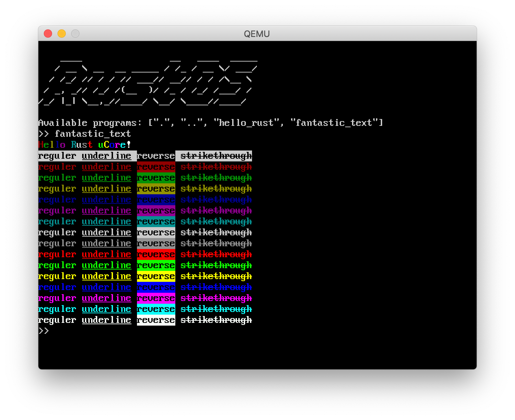
Task: Click the bright yellow underline text
Action: click(x=106, y=276)
